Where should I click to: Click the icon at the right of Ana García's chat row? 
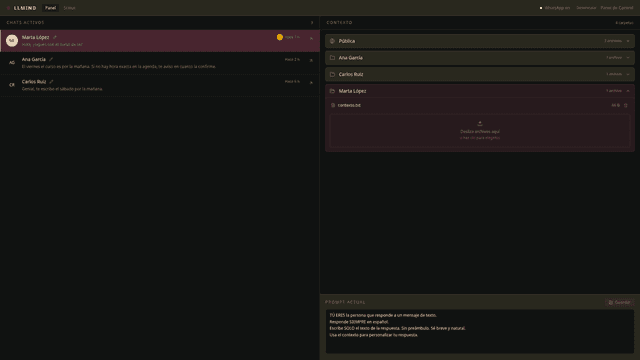(x=311, y=60)
